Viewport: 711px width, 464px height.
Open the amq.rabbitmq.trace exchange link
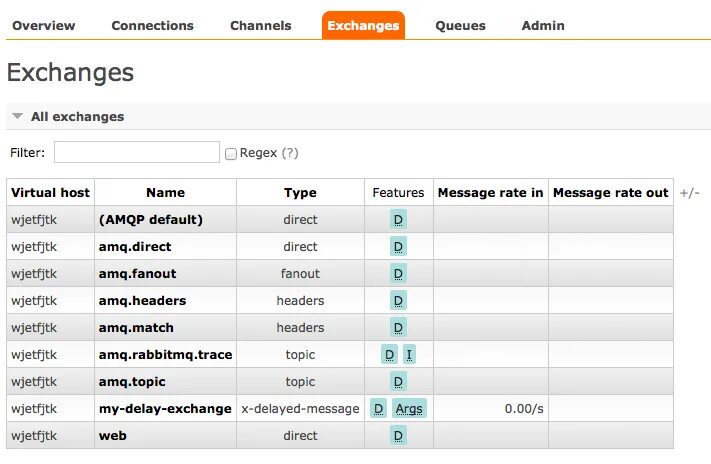[x=165, y=355]
